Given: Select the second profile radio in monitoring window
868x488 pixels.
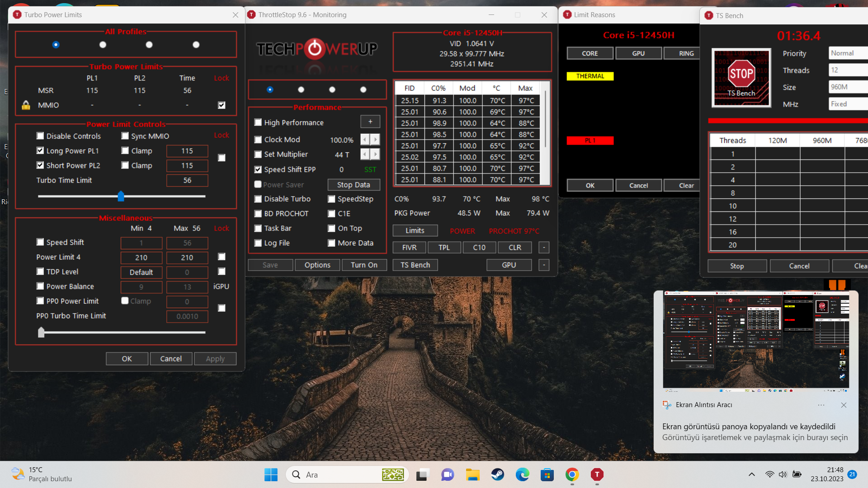Looking at the screenshot, I should [x=301, y=89].
